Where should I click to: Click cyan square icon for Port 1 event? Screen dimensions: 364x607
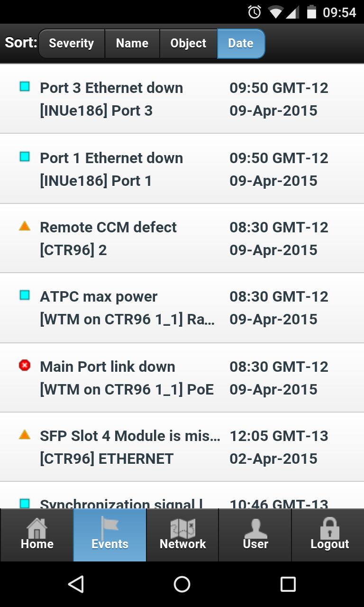[x=25, y=157]
